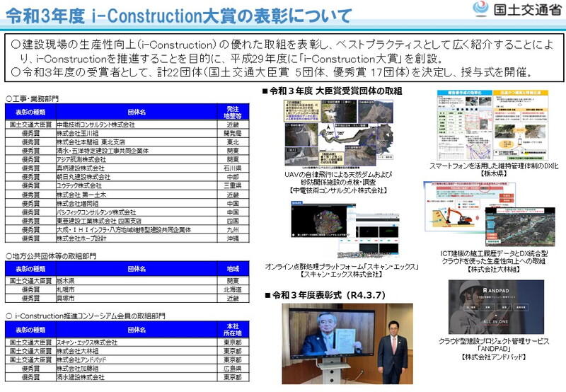Viewport: 566px width, 392px height.
Task: Open the award ceremony photo
Action: pos(347,344)
